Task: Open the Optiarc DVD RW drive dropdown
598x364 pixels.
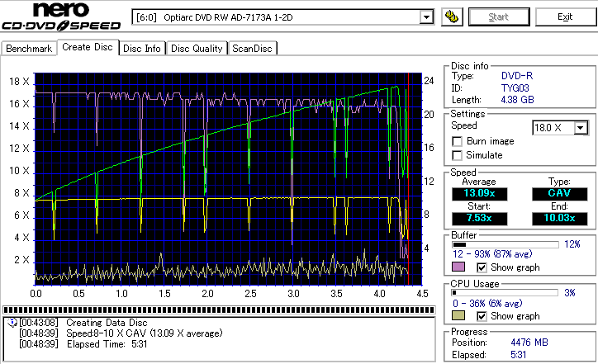Action: (426, 17)
